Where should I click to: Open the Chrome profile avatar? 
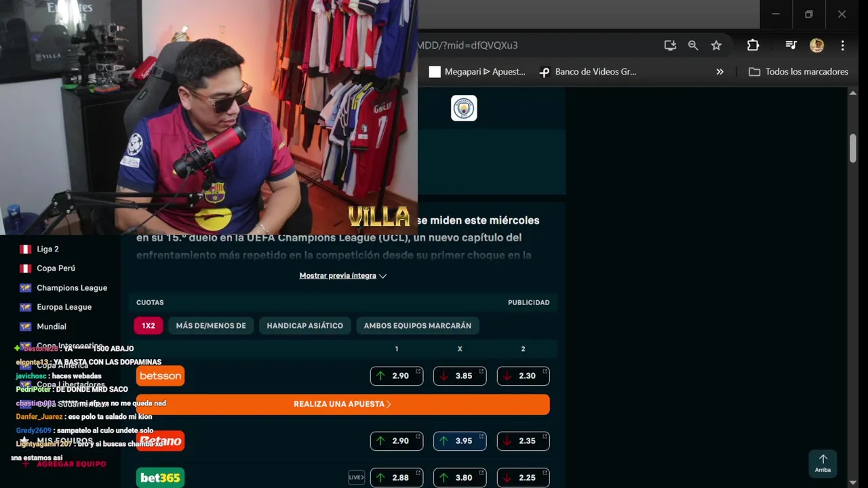pos(816,45)
